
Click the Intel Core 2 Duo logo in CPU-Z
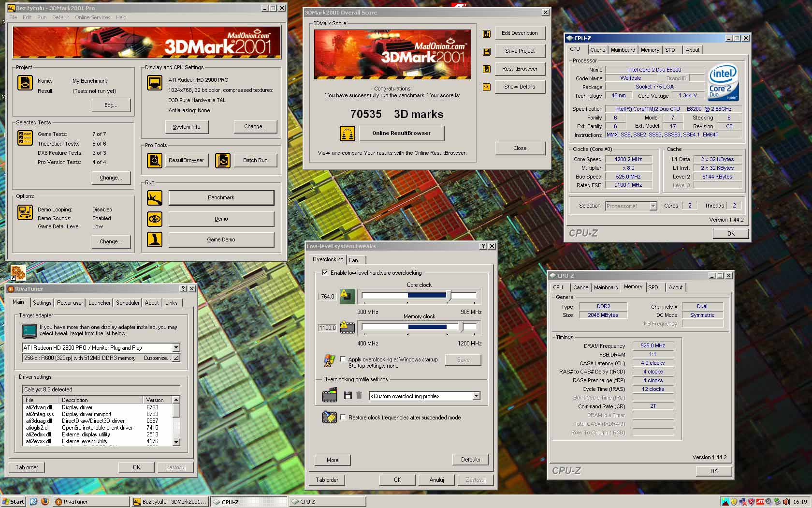[x=723, y=82]
